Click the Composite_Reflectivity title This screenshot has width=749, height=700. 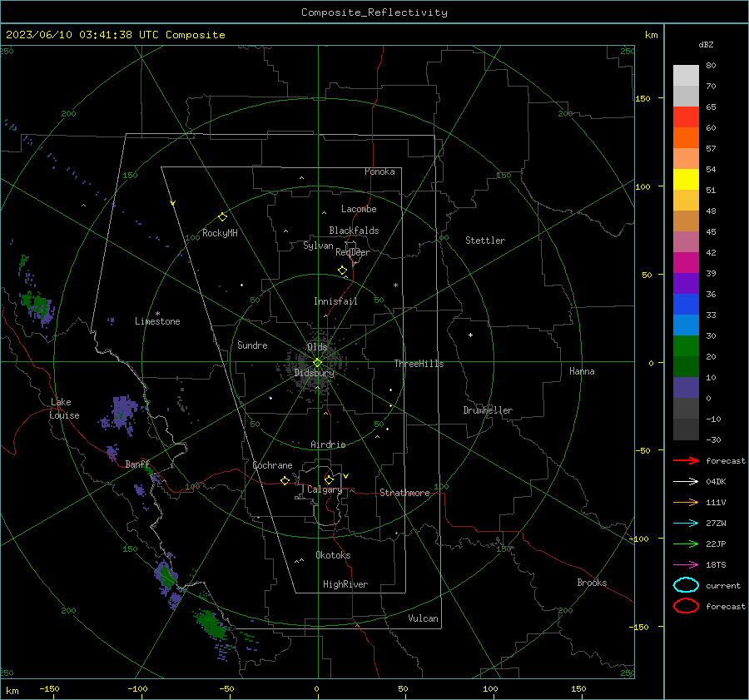(x=374, y=12)
